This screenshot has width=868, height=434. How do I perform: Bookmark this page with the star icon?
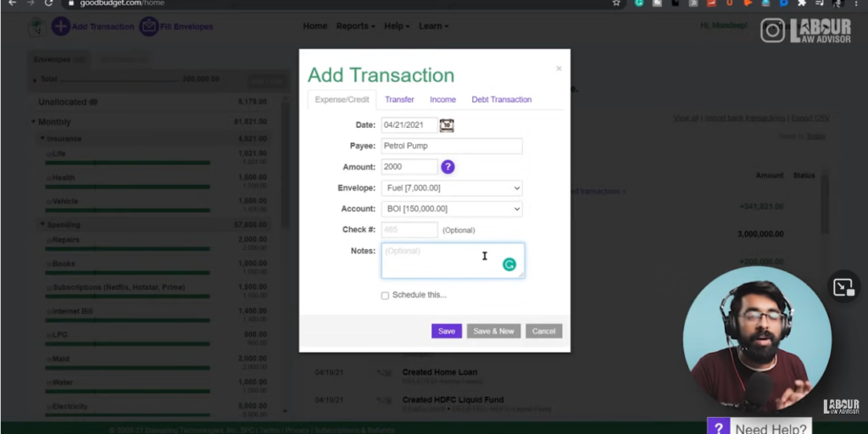(x=616, y=3)
